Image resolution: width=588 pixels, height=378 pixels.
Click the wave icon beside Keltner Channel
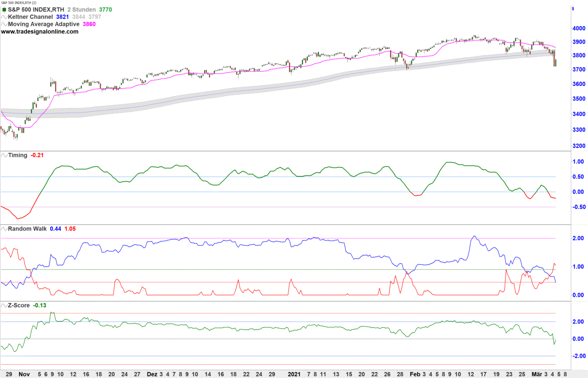point(4,17)
